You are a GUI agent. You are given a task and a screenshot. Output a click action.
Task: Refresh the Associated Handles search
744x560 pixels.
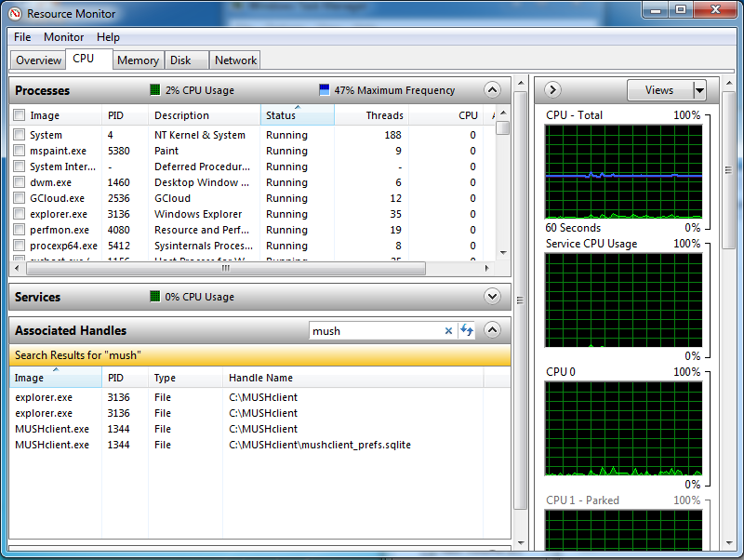[x=467, y=330]
